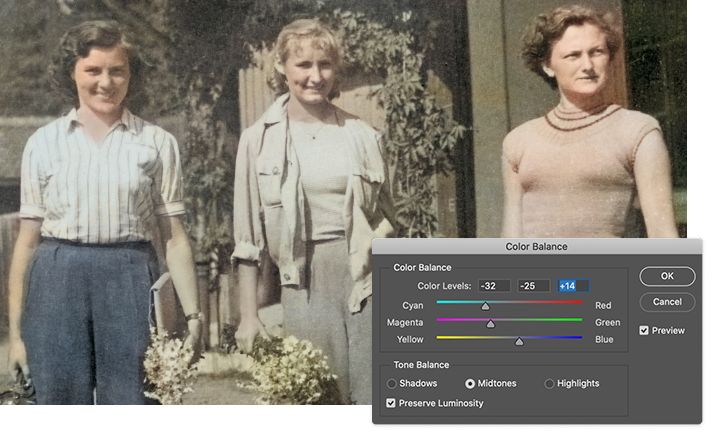Screen dimensions: 720x440
Task: Click the Cyan–Red slider handle
Action: tap(485, 306)
